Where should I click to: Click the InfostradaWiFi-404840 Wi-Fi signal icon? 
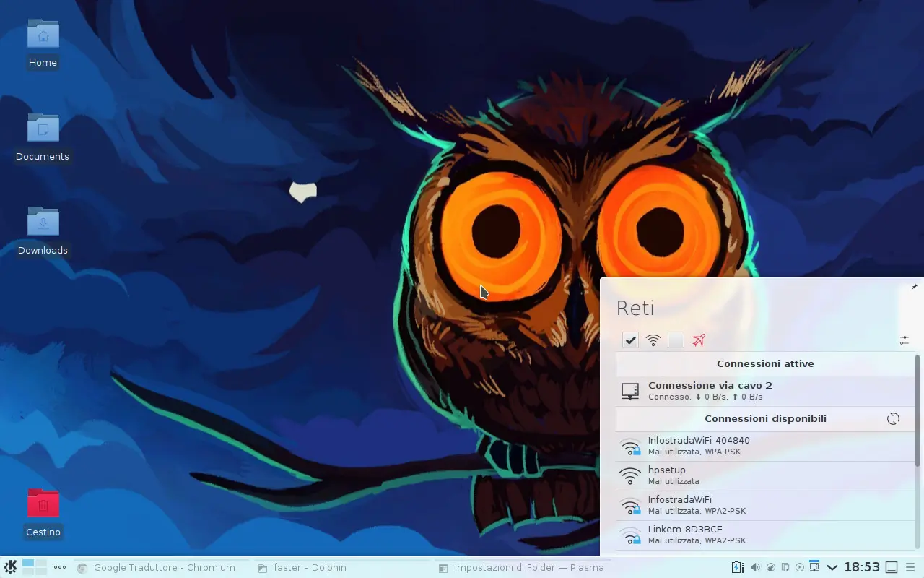(630, 446)
